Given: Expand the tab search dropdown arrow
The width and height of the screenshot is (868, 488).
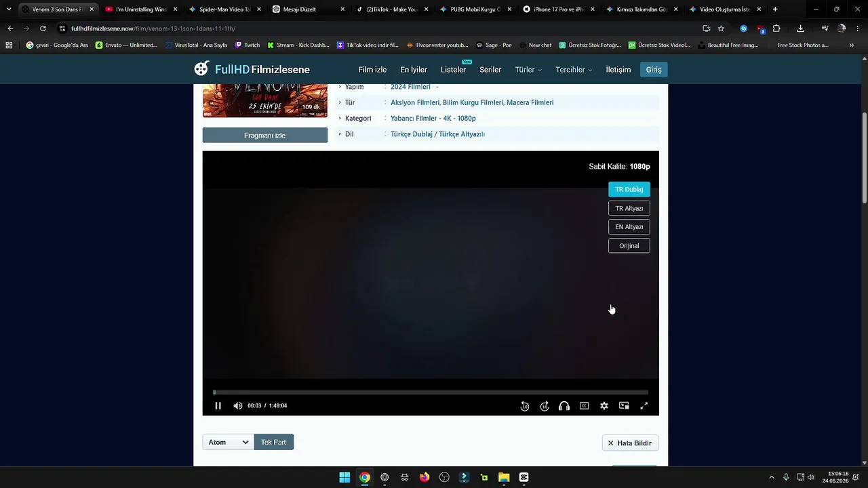Looking at the screenshot, I should 9,9.
